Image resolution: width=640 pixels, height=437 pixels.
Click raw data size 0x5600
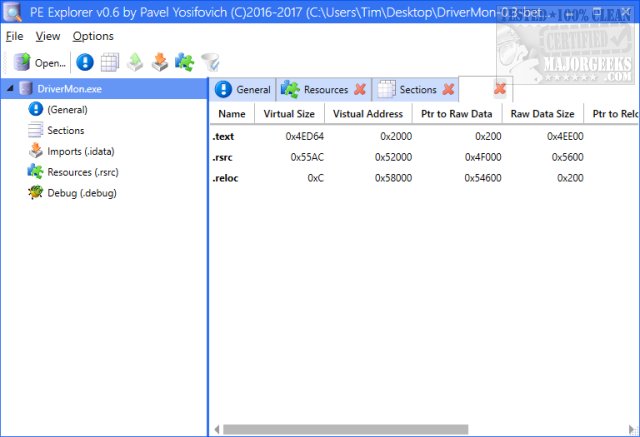(567, 157)
